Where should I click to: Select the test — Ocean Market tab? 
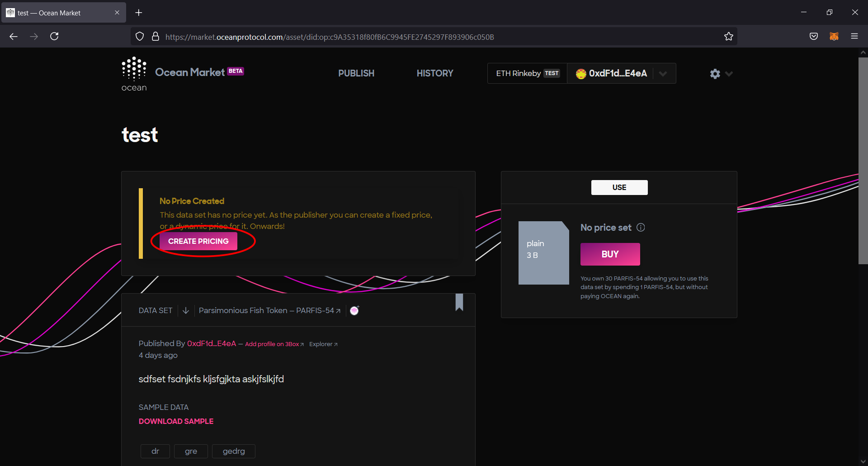(x=63, y=13)
